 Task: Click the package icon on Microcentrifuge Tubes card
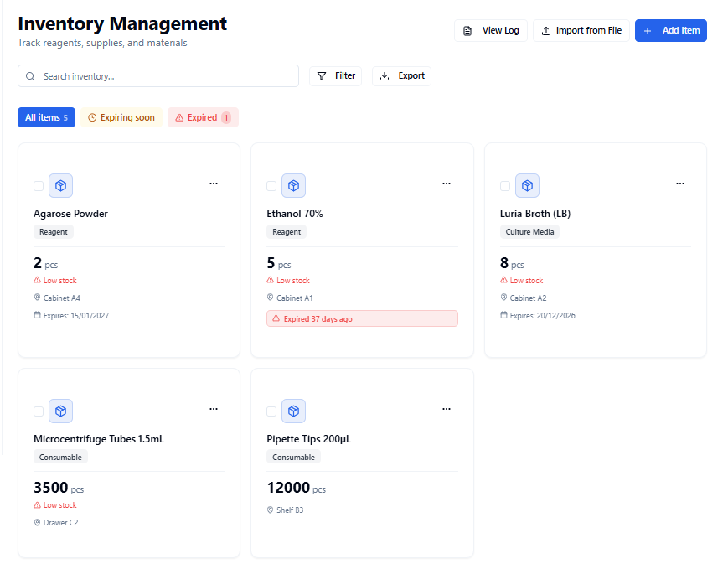tap(61, 411)
